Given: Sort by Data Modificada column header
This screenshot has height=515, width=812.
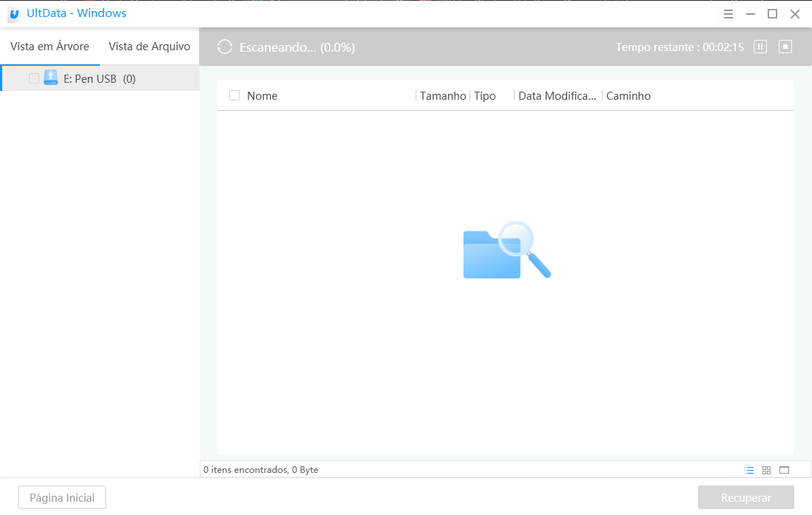Looking at the screenshot, I should coord(557,96).
